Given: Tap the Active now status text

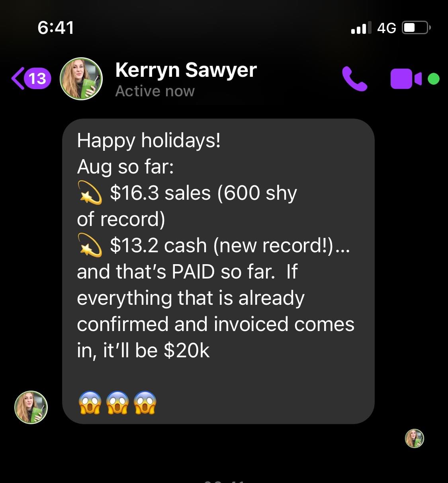Looking at the screenshot, I should [x=155, y=91].
